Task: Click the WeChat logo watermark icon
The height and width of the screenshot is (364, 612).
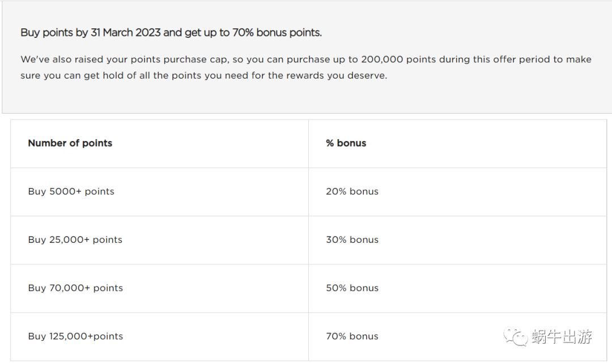Action: click(x=516, y=336)
